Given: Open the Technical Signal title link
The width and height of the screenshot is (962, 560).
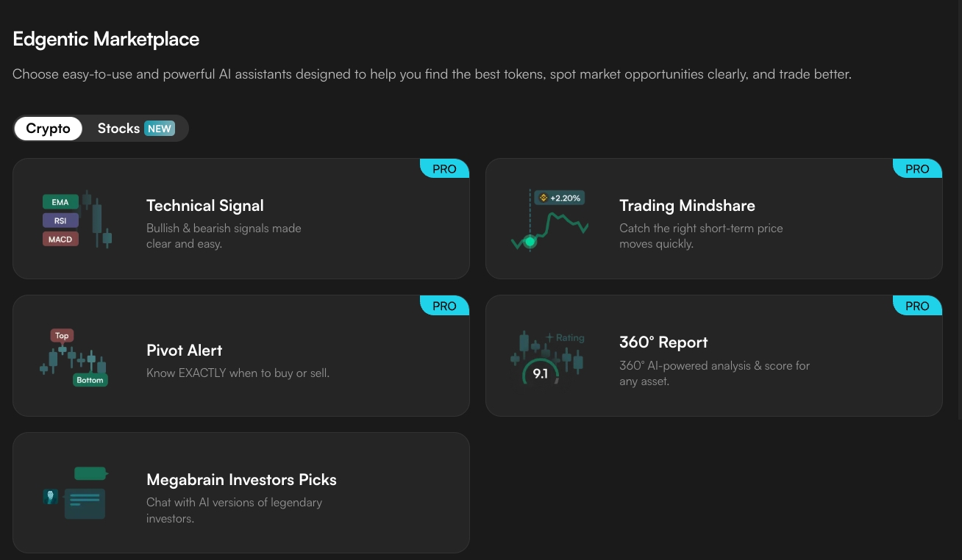Looking at the screenshot, I should point(205,206).
